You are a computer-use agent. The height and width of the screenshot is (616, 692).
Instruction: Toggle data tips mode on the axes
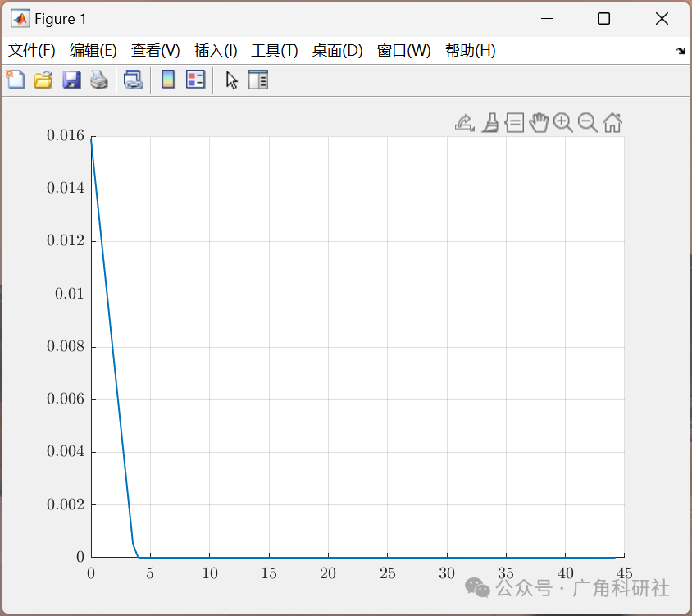(x=514, y=122)
